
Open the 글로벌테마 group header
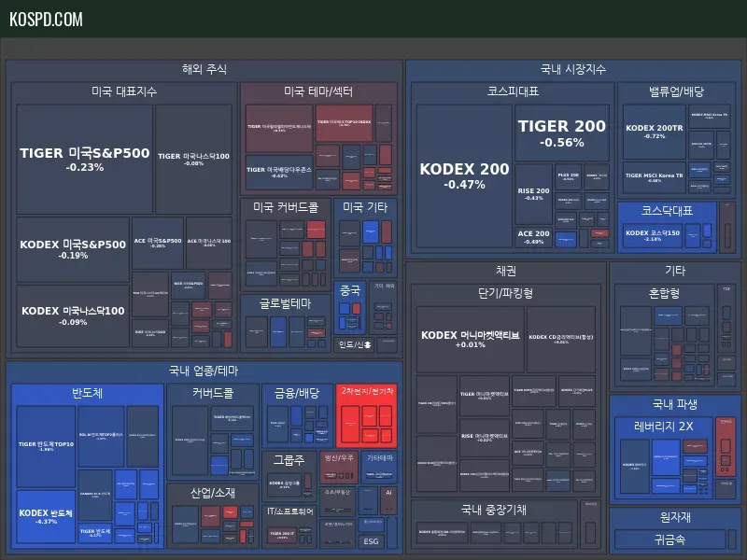tap(286, 303)
